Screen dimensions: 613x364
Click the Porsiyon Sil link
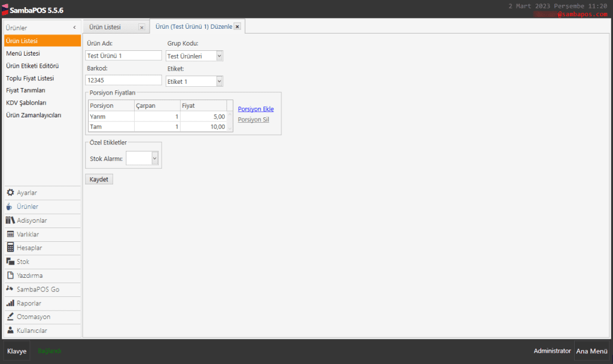[253, 120]
